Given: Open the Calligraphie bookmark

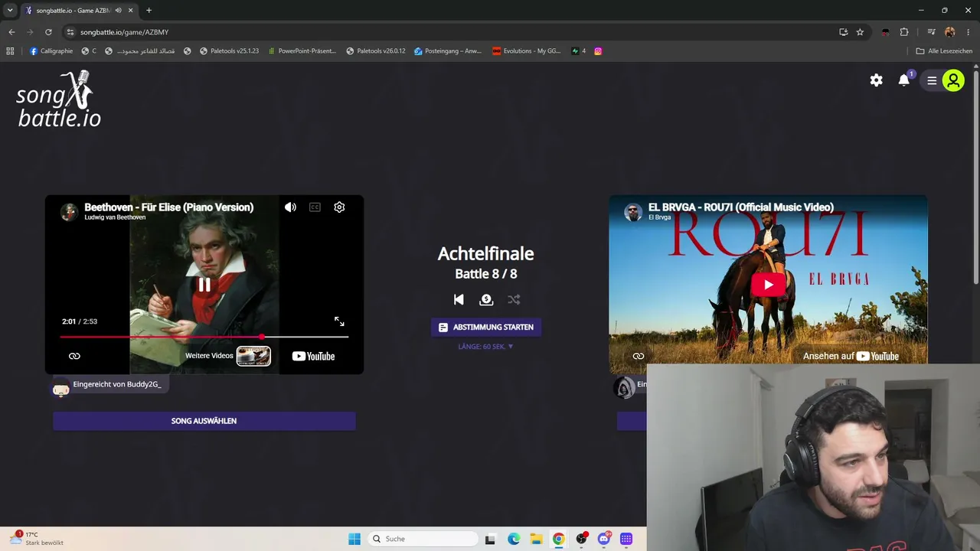Looking at the screenshot, I should click(51, 51).
